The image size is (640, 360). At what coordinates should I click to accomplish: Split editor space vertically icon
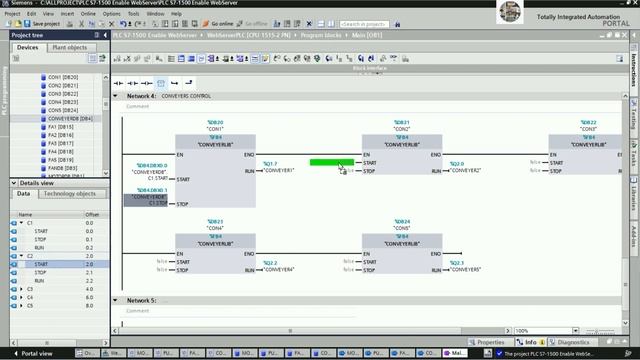coord(331,24)
